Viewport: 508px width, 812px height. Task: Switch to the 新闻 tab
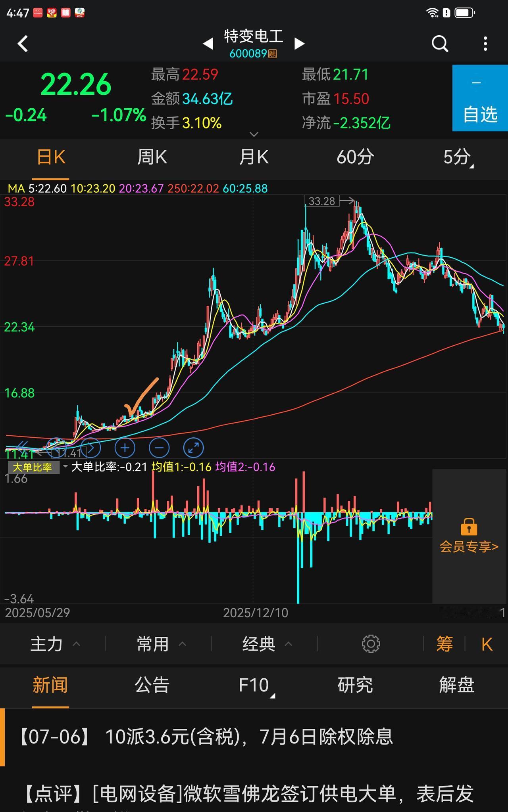pyautogui.click(x=50, y=685)
